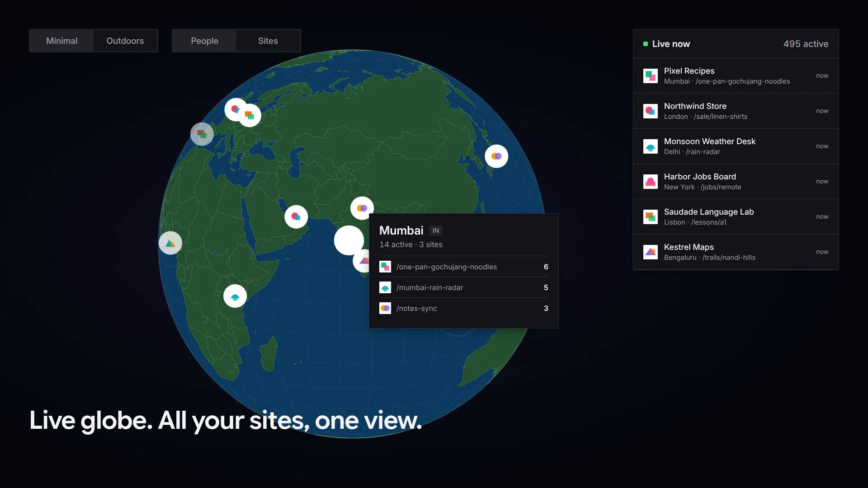Open the Bengaluru /trails/nandi-hills path
This screenshot has height=488, width=868.
(x=709, y=258)
